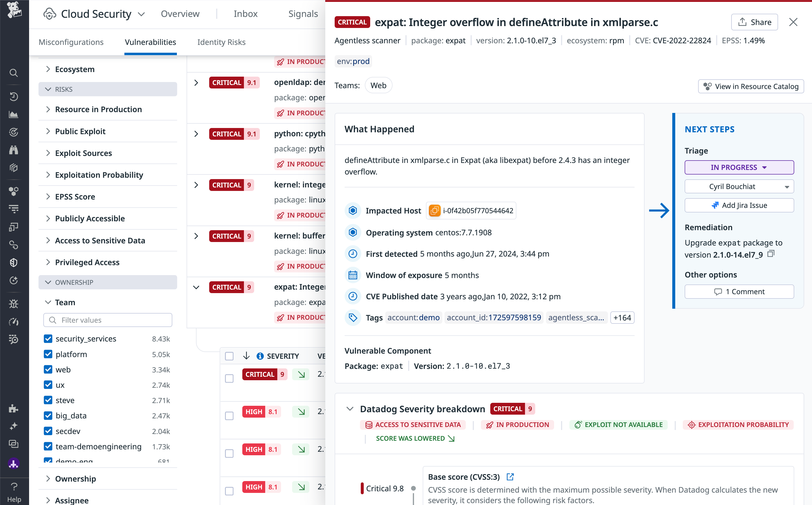Uncheck the platform team filter
This screenshot has width=812, height=505.
(48, 354)
